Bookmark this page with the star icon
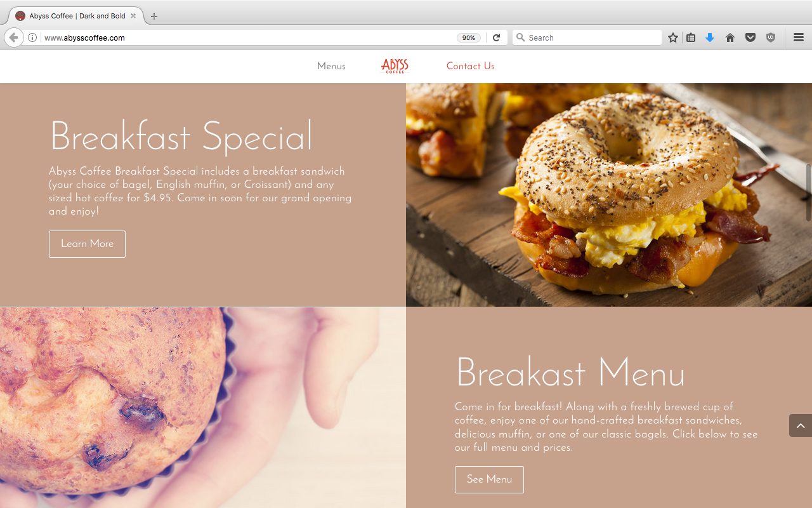 pos(673,37)
